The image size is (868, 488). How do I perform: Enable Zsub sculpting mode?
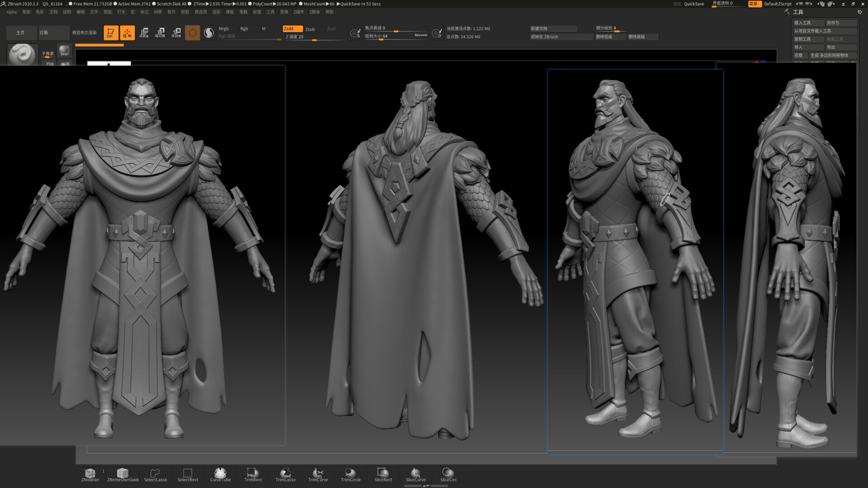tap(310, 28)
